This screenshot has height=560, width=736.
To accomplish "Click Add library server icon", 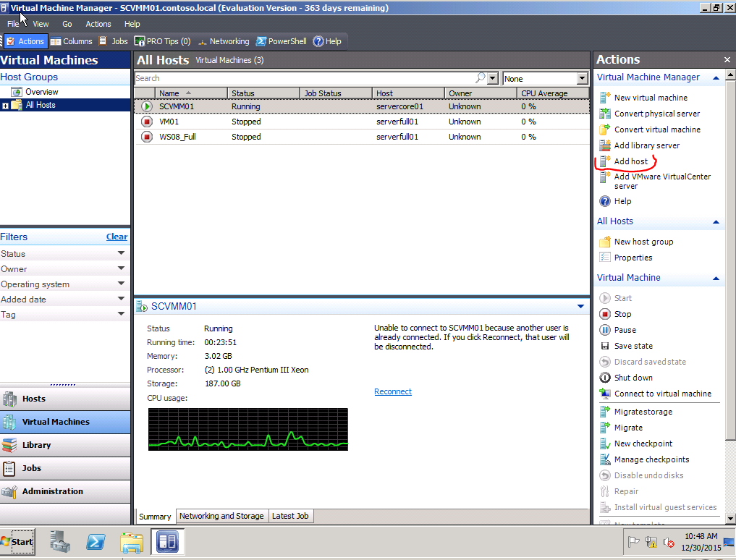I will pyautogui.click(x=605, y=145).
